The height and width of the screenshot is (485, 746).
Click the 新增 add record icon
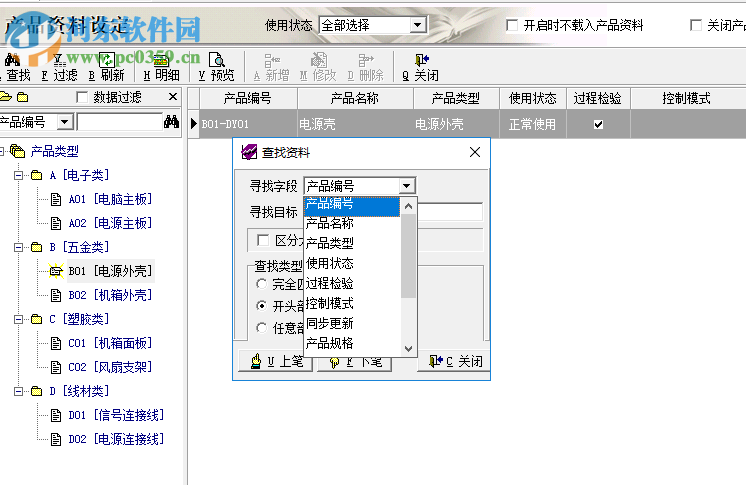[272, 60]
